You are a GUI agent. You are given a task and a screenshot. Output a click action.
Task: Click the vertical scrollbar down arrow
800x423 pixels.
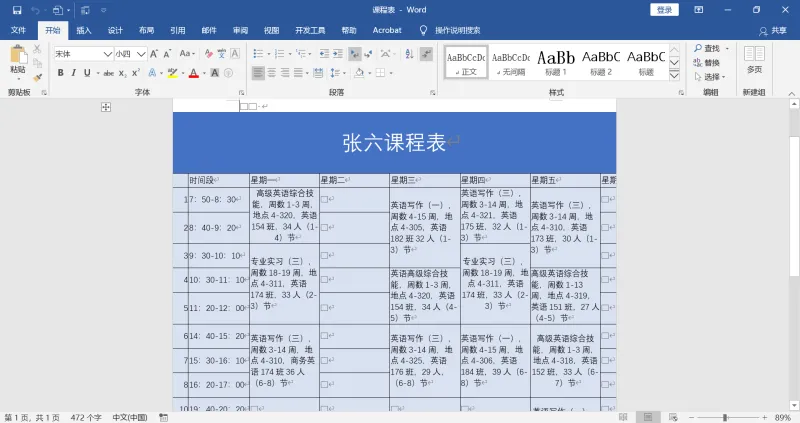click(x=794, y=406)
